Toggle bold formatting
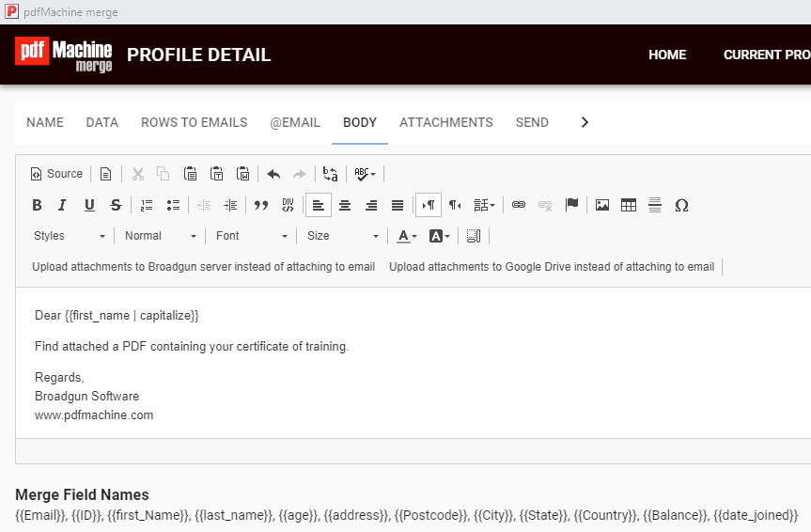This screenshot has width=811, height=532. click(37, 205)
